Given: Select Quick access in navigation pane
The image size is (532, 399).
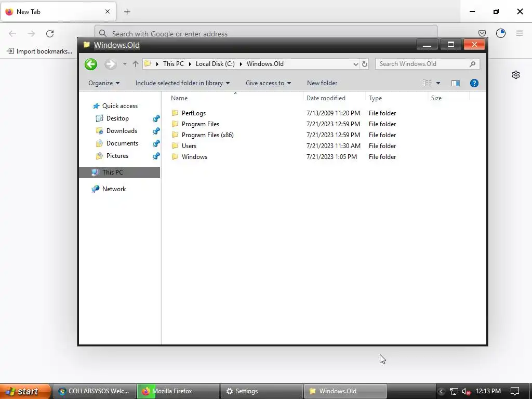Looking at the screenshot, I should click(x=115, y=106).
